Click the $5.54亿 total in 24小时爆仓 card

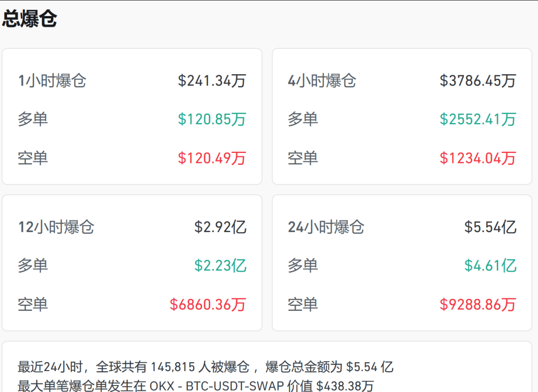[490, 227]
